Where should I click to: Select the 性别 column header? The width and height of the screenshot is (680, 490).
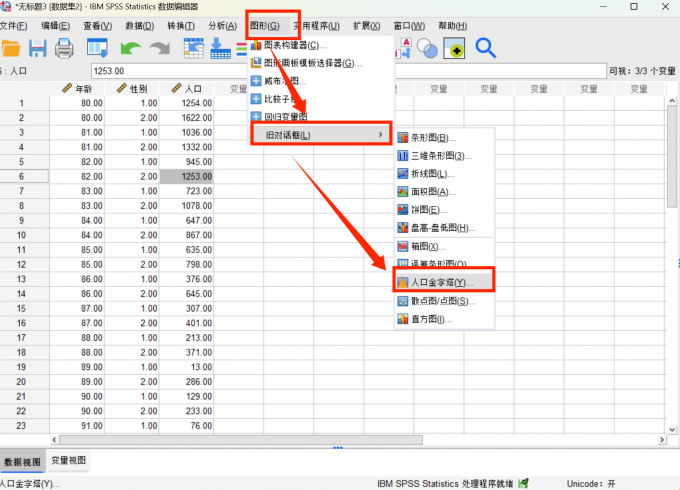[x=132, y=89]
